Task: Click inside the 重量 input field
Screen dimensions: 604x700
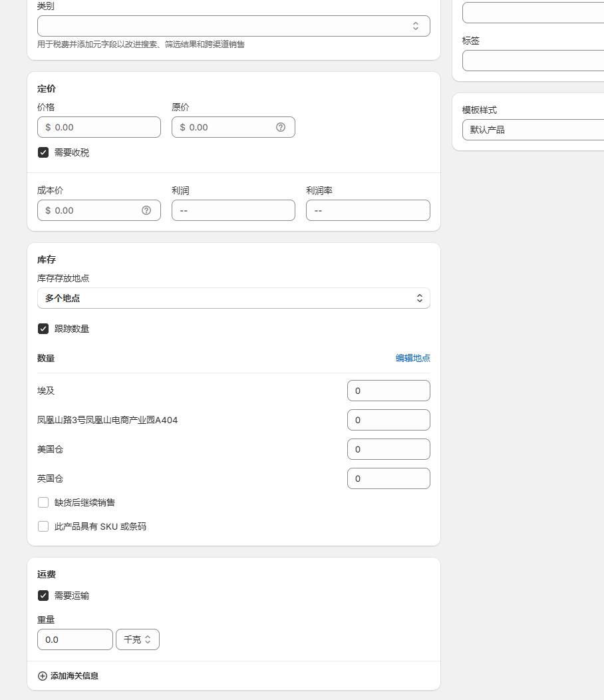Action: [x=75, y=639]
